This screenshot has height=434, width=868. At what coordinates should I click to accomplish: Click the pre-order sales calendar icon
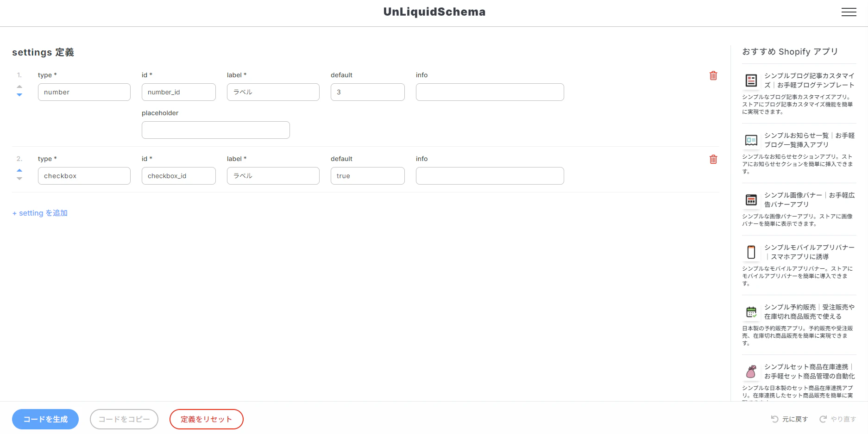[x=751, y=312]
